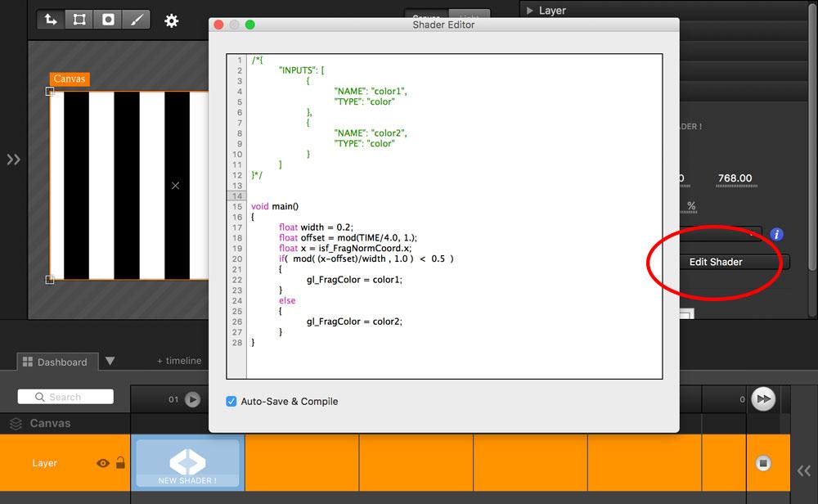
Task: Toggle the lock on the Layer row
Action: click(121, 463)
